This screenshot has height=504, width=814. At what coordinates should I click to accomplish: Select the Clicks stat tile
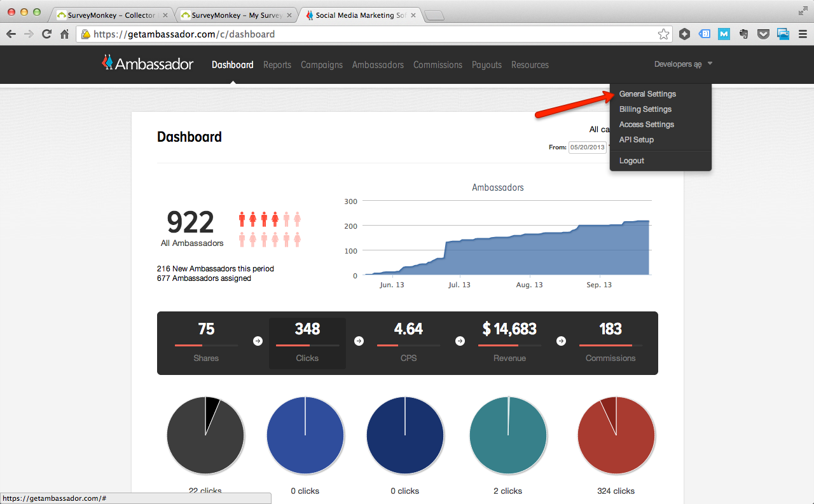tap(307, 343)
